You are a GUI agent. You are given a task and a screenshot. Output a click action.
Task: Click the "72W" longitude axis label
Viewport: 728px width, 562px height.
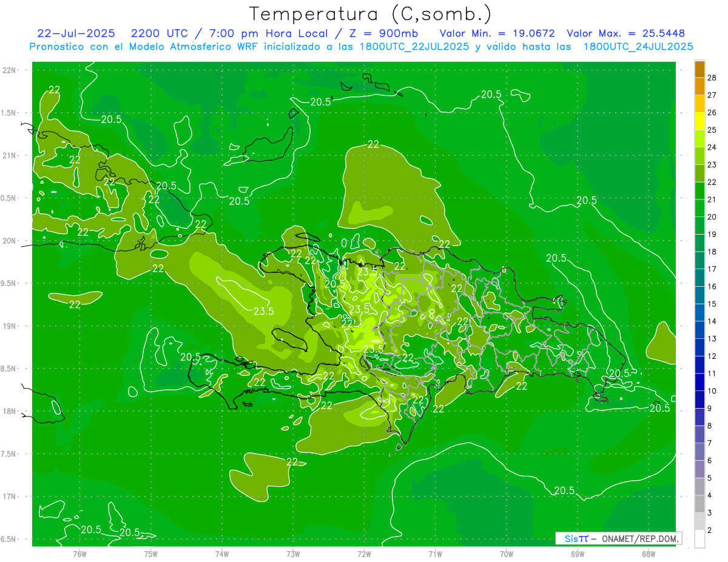[x=364, y=554]
